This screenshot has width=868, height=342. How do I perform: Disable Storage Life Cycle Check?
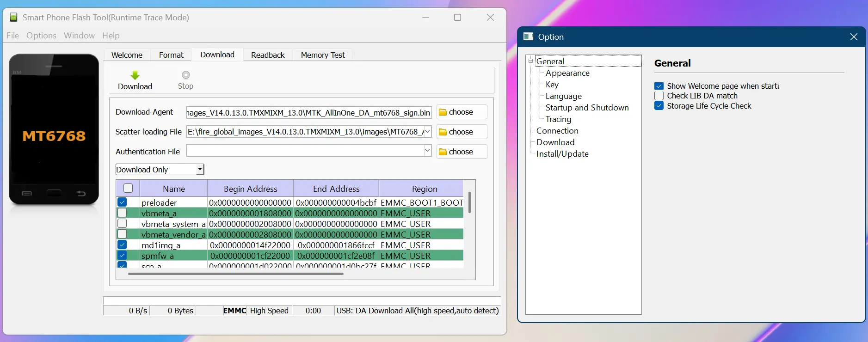659,106
